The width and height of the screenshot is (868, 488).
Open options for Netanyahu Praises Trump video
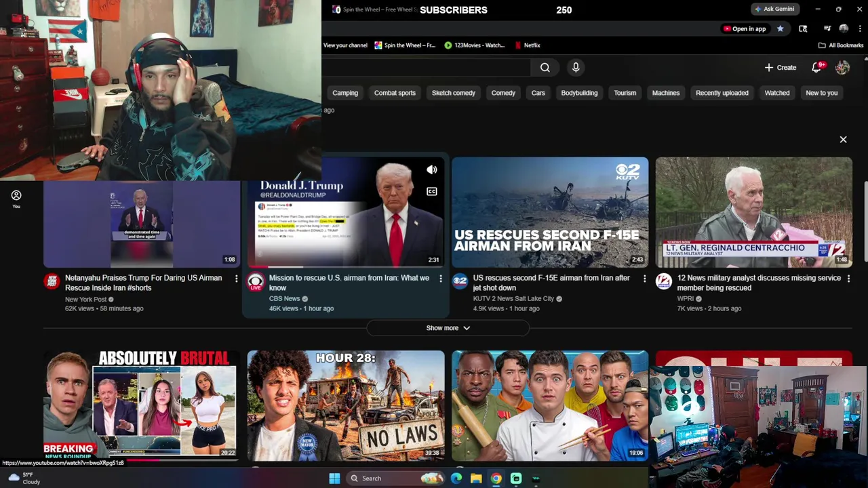[237, 279]
